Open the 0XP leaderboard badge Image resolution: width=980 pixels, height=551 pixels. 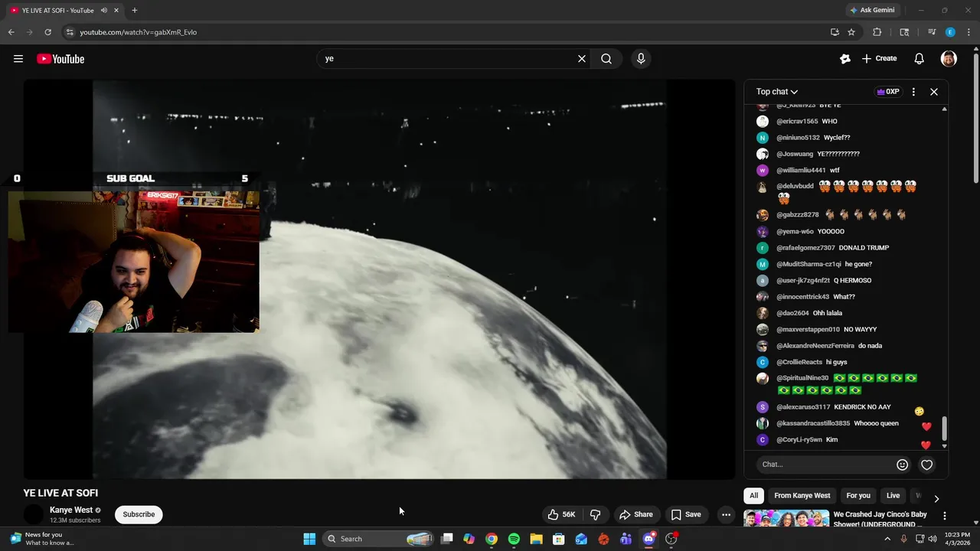click(888, 92)
